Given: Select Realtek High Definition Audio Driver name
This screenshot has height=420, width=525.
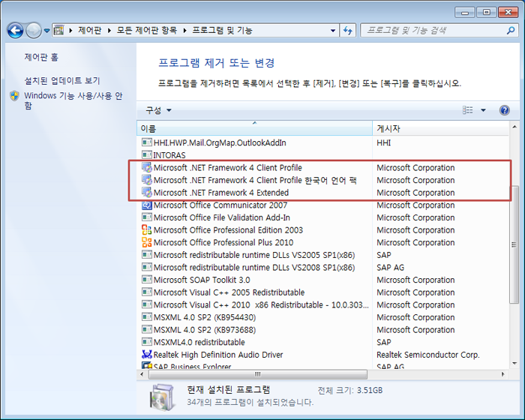Looking at the screenshot, I should [218, 354].
